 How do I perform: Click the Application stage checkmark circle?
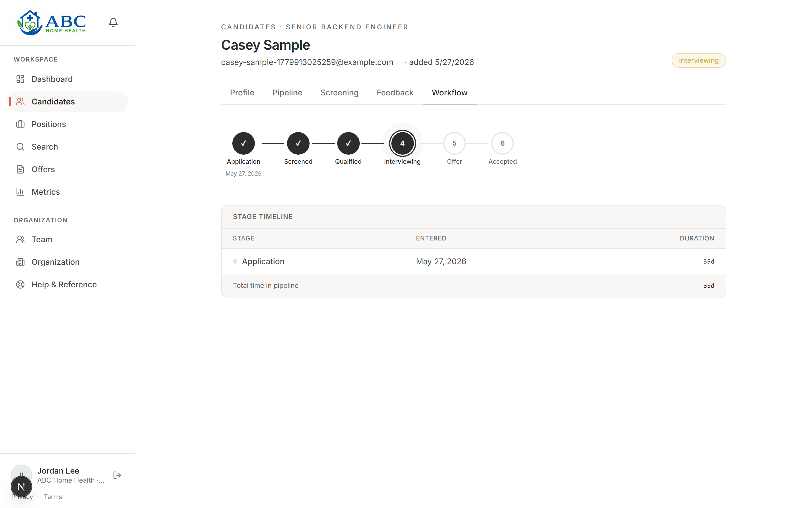pyautogui.click(x=243, y=143)
